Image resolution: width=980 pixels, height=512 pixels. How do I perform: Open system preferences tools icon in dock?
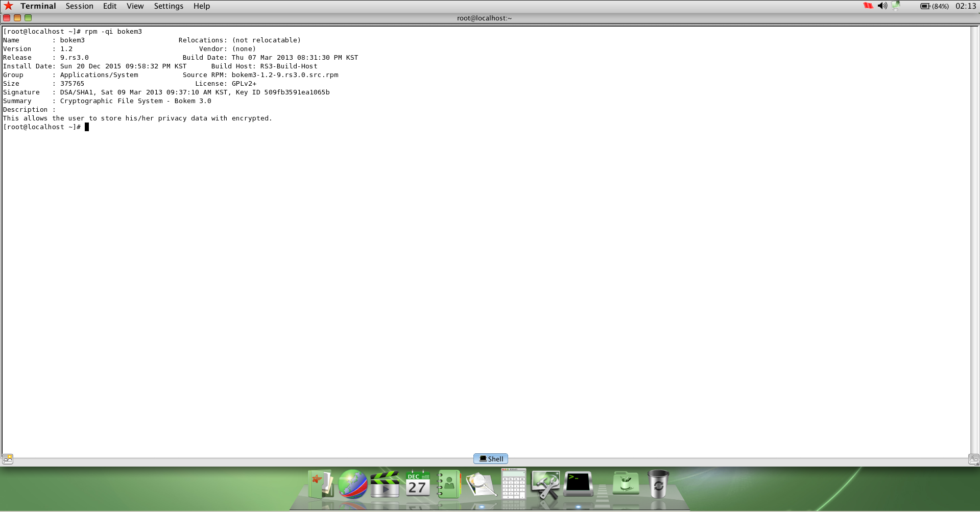point(545,484)
